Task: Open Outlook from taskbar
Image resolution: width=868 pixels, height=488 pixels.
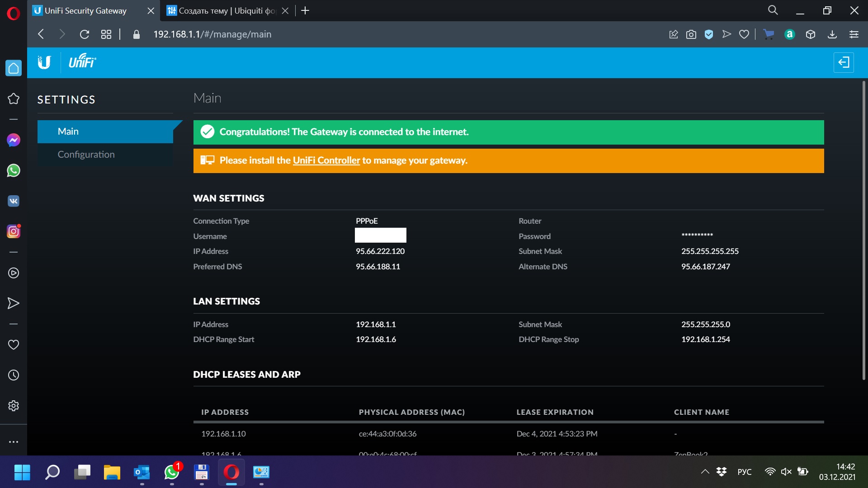Action: [x=142, y=472]
